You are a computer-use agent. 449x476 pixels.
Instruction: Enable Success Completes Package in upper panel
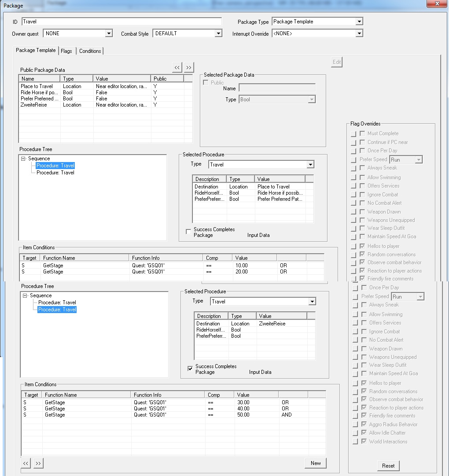(189, 232)
